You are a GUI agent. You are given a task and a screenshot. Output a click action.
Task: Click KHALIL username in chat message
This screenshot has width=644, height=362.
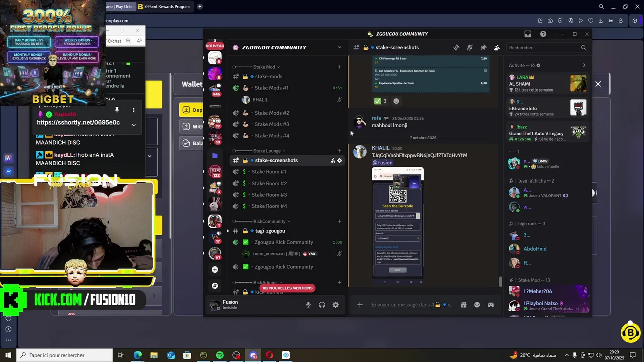tap(380, 148)
